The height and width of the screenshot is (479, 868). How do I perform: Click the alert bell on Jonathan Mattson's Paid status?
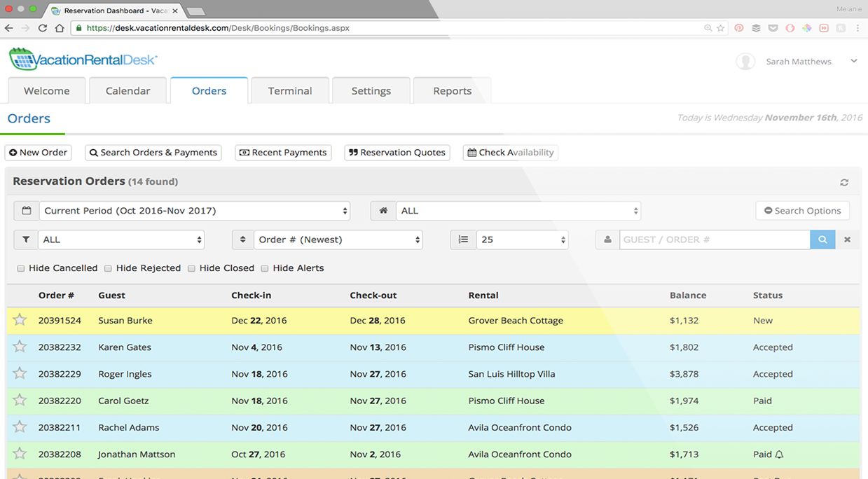[x=780, y=454]
